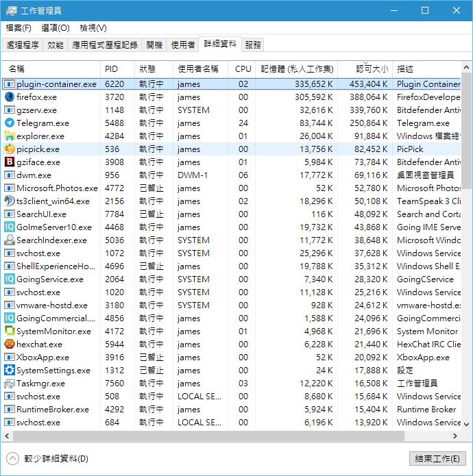Image resolution: width=473 pixels, height=476 pixels.
Task: Switch to the 服務 tab
Action: coord(253,45)
